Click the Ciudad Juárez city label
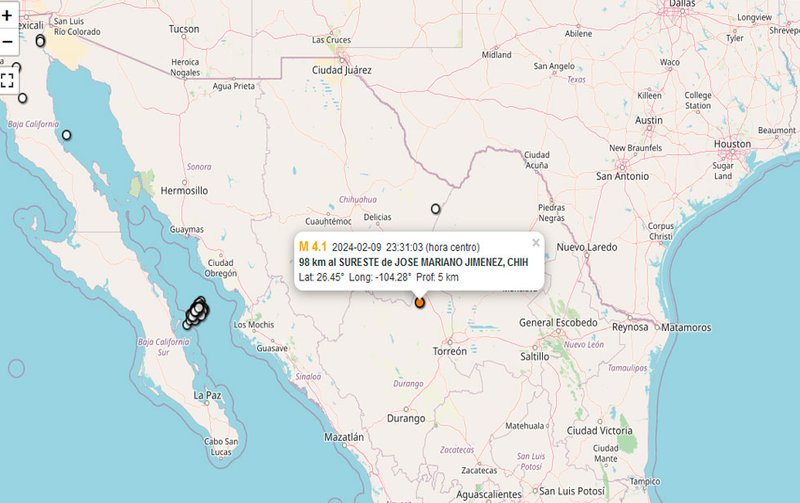The width and height of the screenshot is (800, 503). [341, 70]
